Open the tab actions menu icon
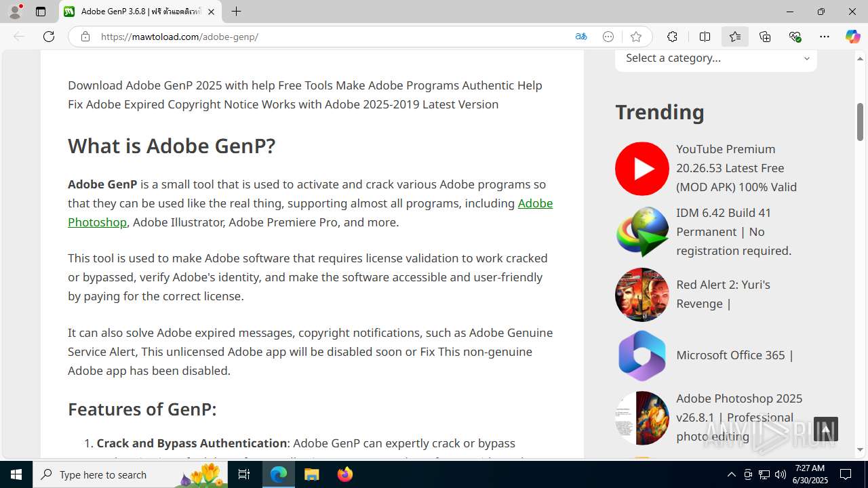Viewport: 868px width, 488px height. (41, 12)
